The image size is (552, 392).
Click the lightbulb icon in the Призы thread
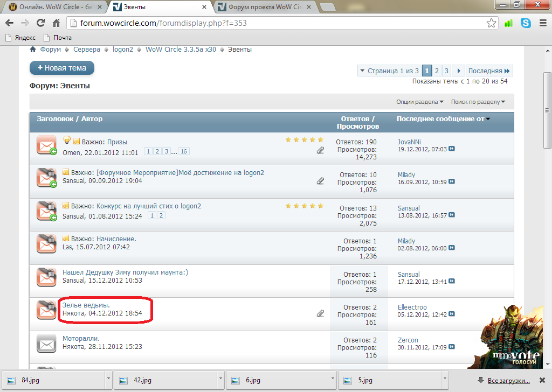tap(67, 141)
